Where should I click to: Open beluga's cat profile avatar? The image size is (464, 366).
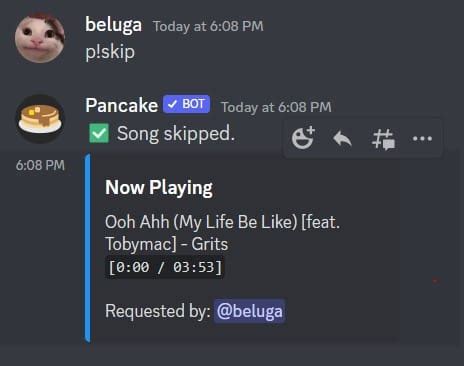(40, 38)
